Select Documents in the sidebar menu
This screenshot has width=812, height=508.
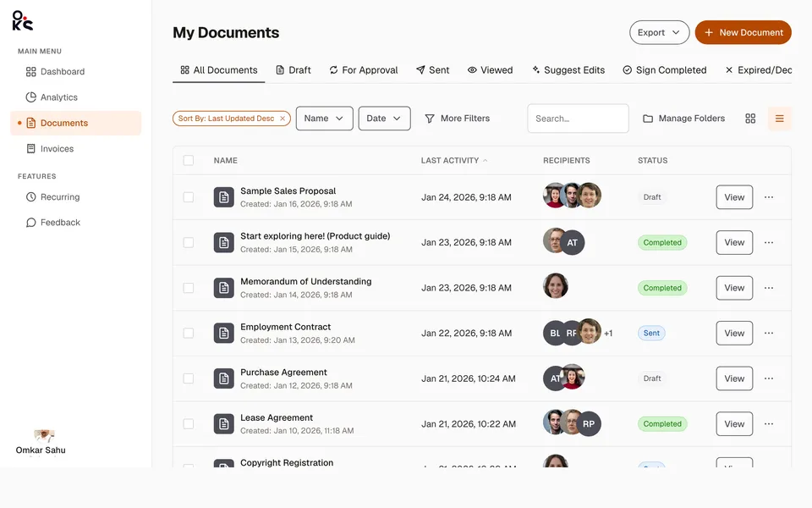click(x=75, y=123)
